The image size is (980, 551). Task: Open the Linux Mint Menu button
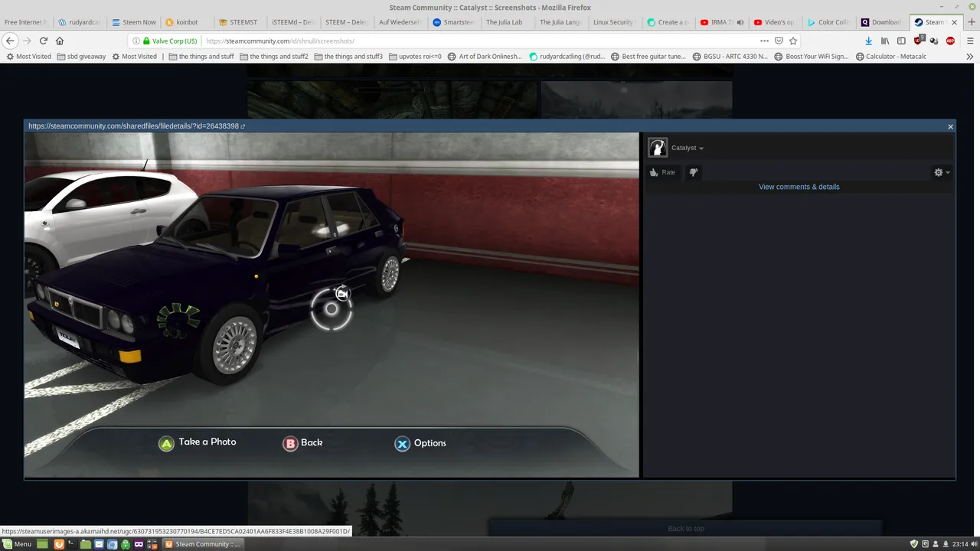point(17,544)
